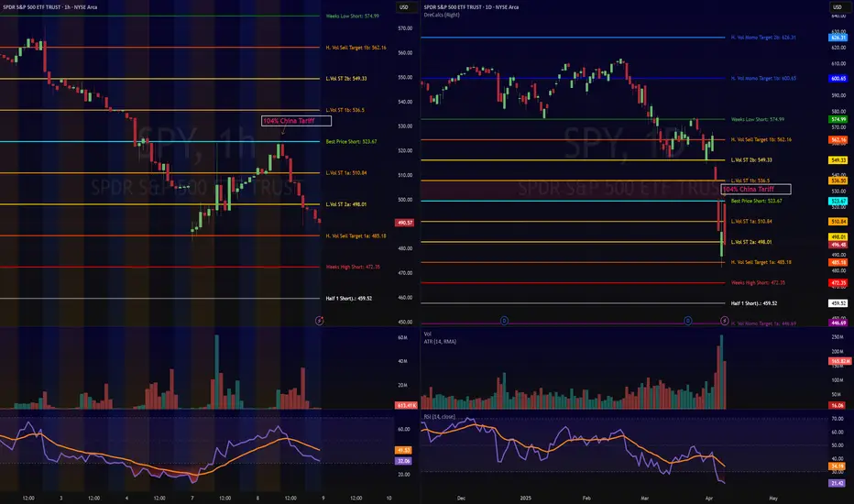Click the 2025 label on the 1D time axis
This screenshot has width=854, height=504.
[x=526, y=498]
